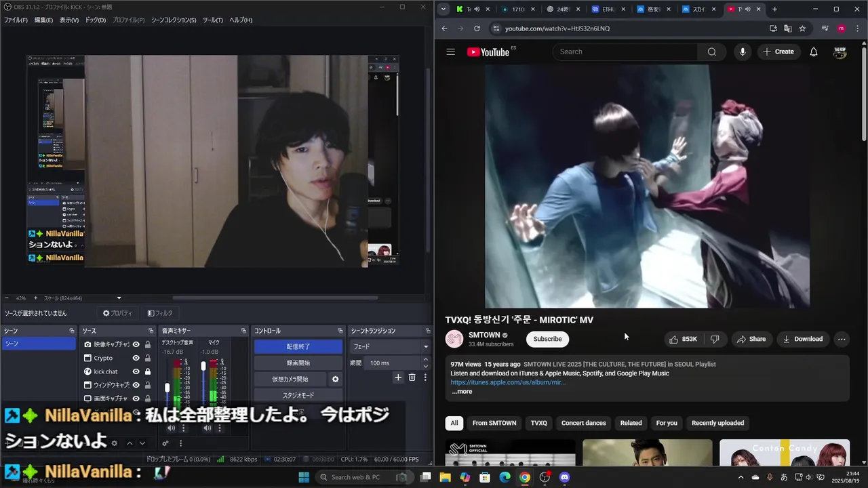The width and height of the screenshot is (868, 488).
Task: Open the シーンコレクション menu in OBS
Action: tap(174, 20)
